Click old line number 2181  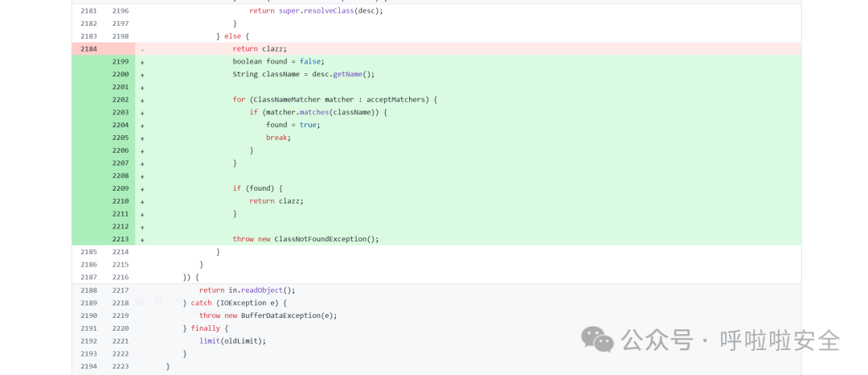(88, 10)
